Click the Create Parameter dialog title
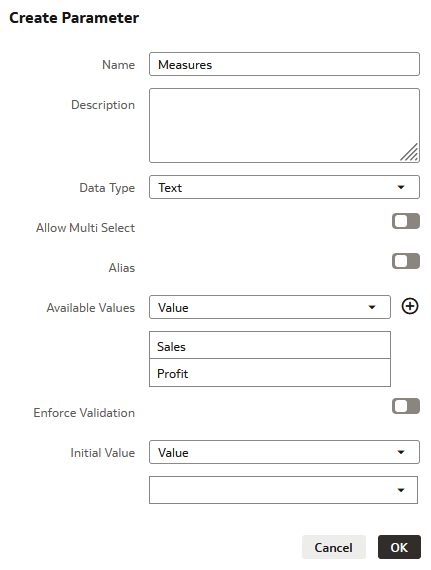 tap(74, 18)
